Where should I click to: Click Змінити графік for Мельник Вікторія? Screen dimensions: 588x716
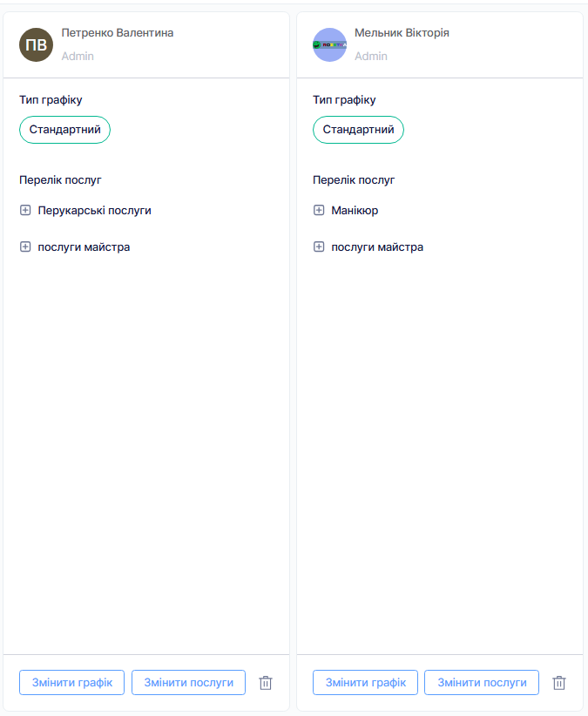[x=365, y=682]
